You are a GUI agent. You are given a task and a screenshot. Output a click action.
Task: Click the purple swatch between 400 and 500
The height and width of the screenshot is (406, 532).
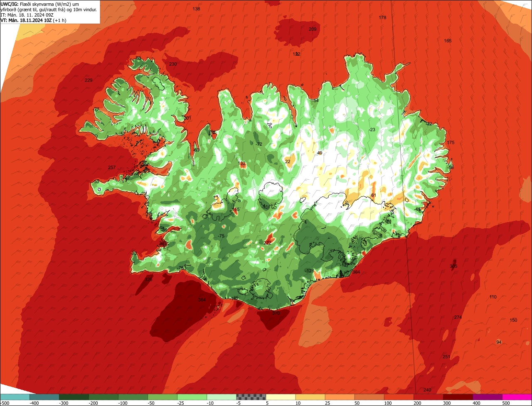(x=487, y=397)
